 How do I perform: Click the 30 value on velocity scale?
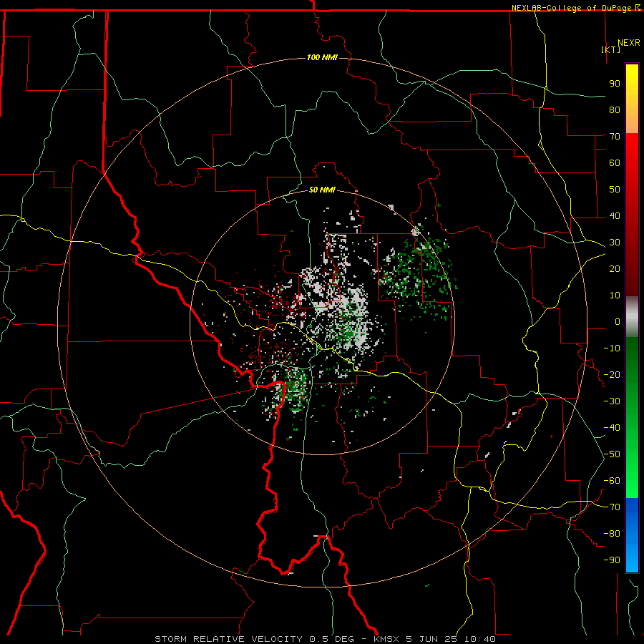pos(615,243)
